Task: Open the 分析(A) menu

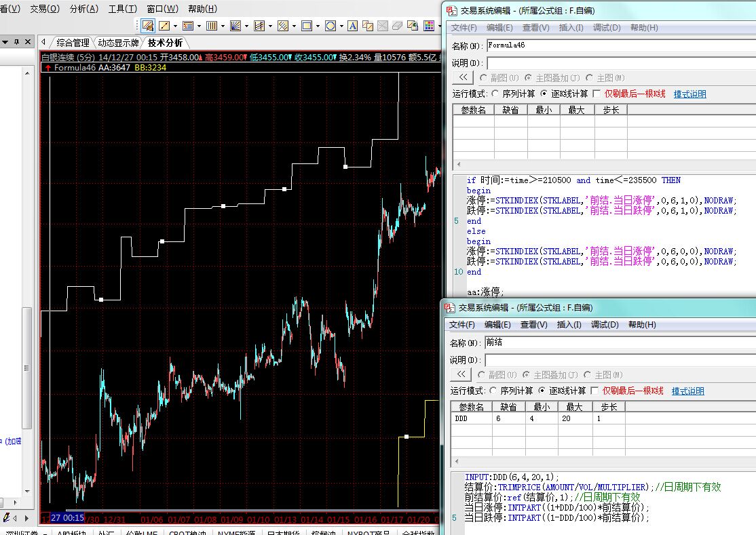Action: point(84,9)
